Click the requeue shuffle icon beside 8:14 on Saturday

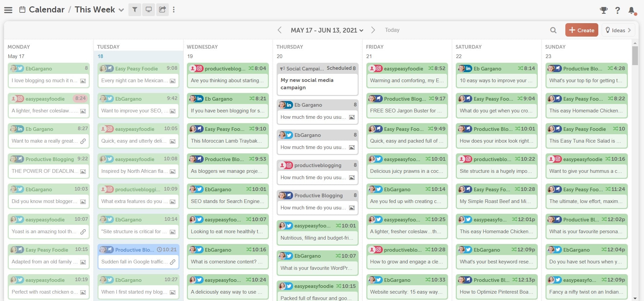[520, 68]
